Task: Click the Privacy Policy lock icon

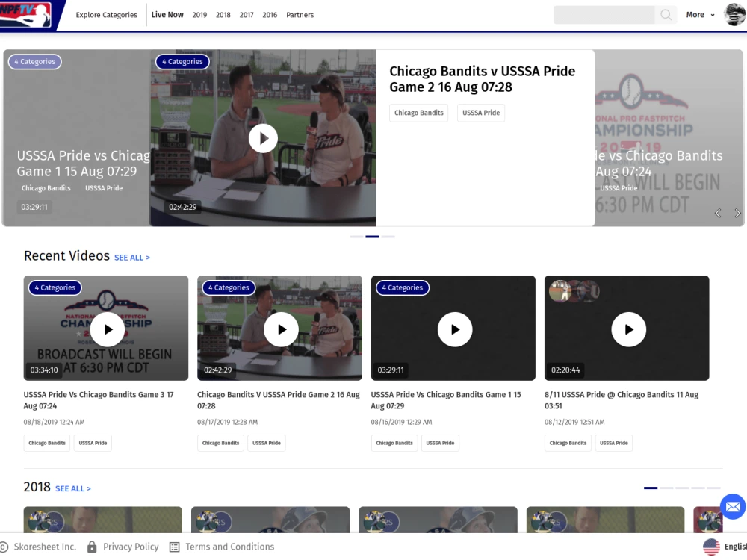Action: (92, 547)
